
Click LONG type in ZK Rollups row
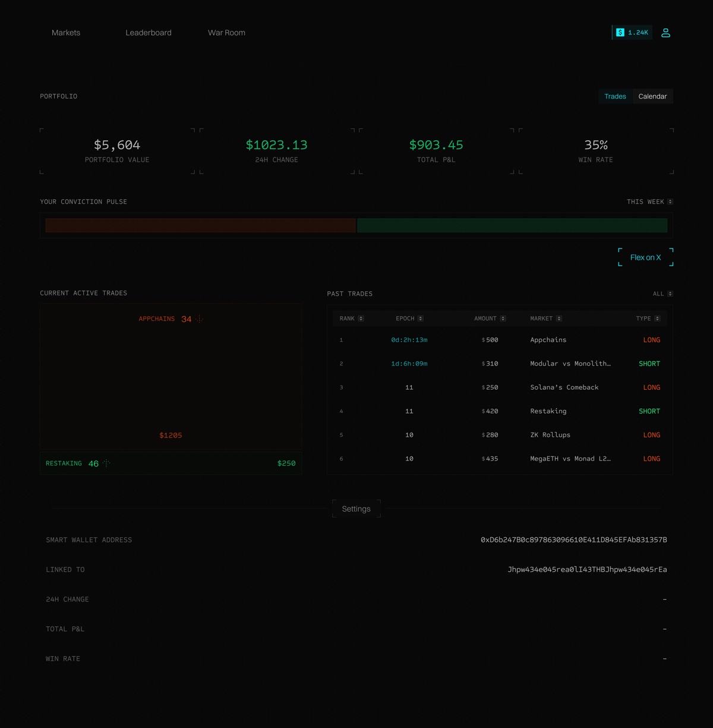tap(652, 435)
